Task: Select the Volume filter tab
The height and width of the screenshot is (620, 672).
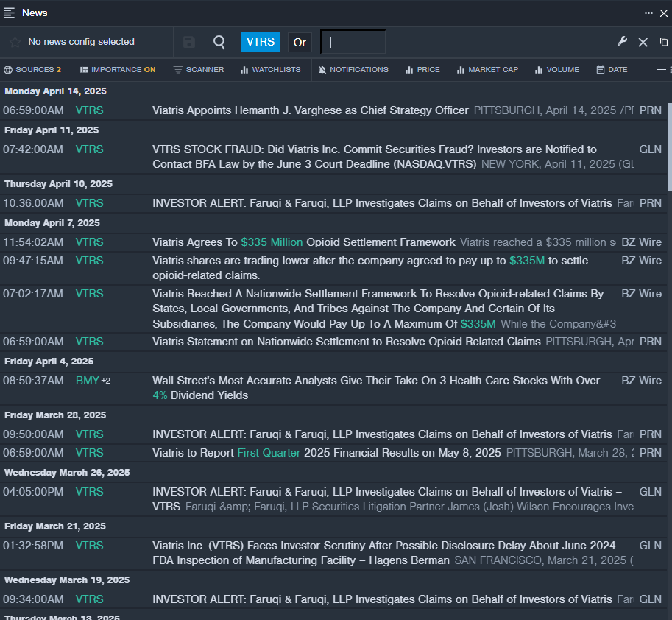Action: coord(557,70)
